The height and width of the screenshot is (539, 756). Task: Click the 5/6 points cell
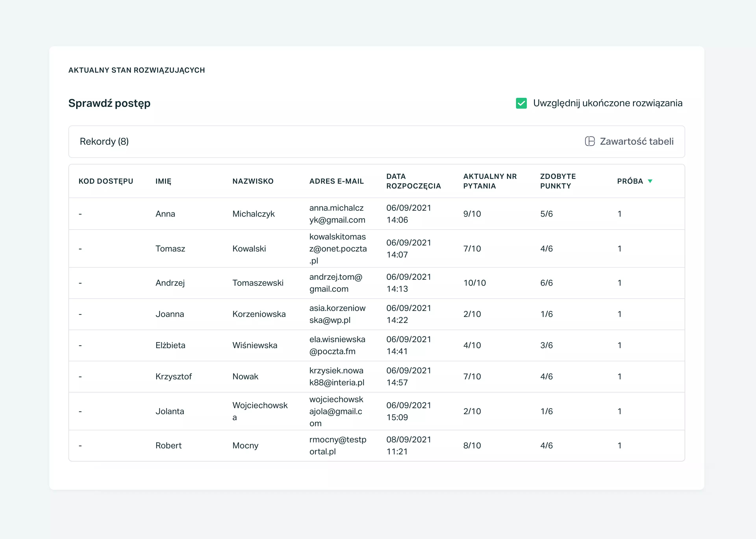[546, 214]
